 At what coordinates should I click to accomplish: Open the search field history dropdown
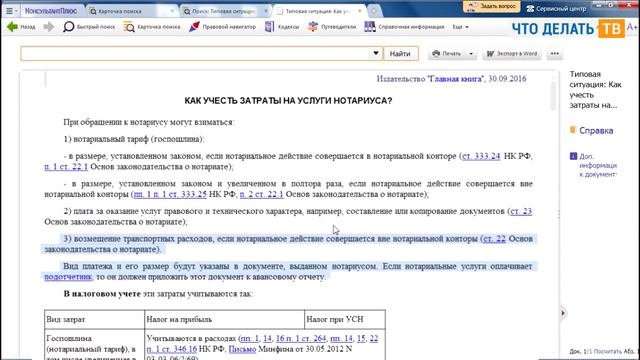coord(376,53)
